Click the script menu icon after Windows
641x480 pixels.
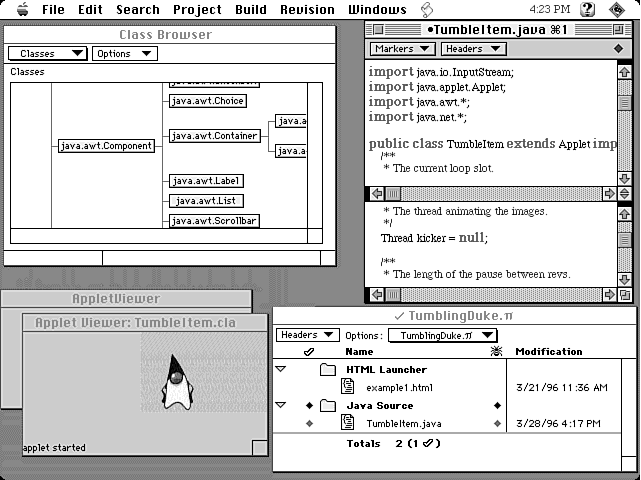click(x=426, y=9)
